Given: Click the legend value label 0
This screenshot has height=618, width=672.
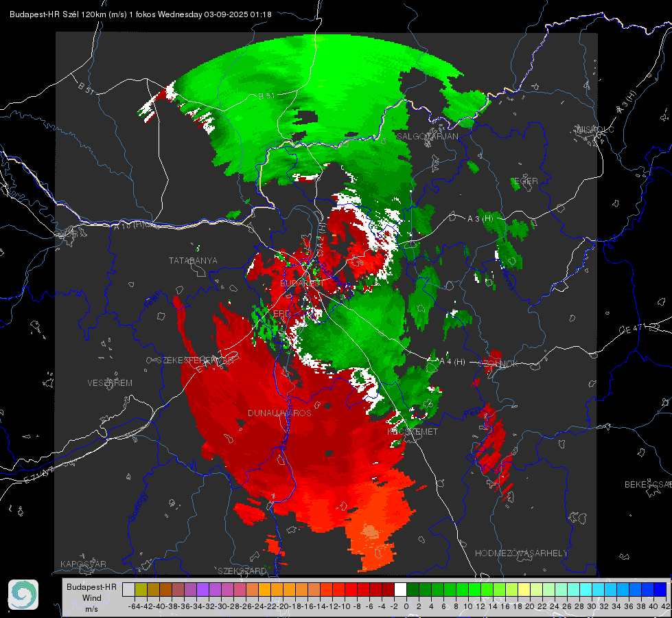Looking at the screenshot, I should [x=406, y=606].
